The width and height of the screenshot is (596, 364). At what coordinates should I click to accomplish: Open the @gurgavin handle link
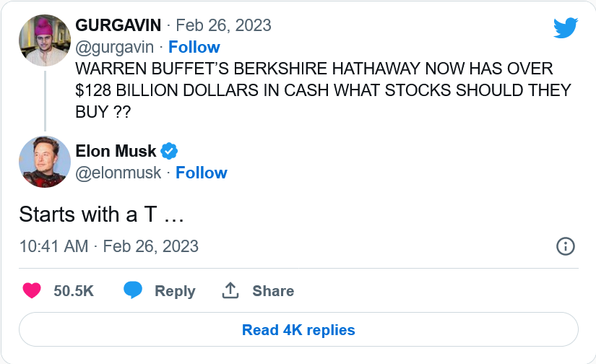tap(115, 47)
